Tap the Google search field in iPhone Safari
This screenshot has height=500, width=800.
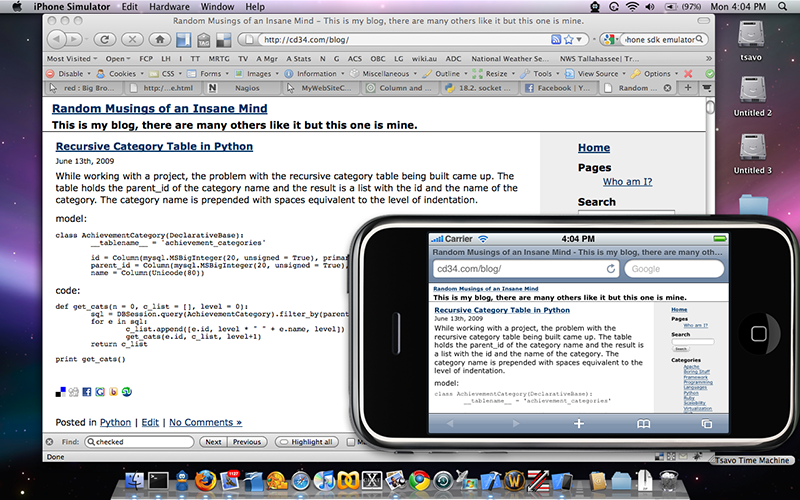coord(674,269)
